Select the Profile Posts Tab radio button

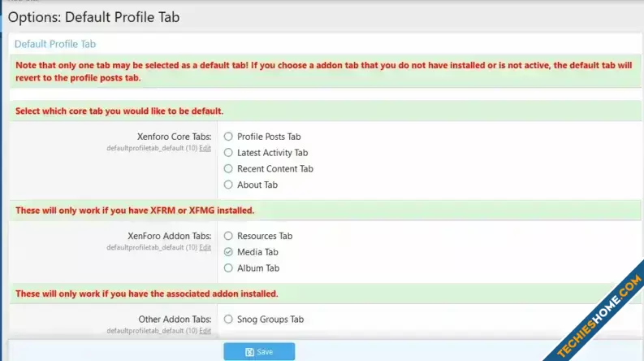tap(228, 137)
